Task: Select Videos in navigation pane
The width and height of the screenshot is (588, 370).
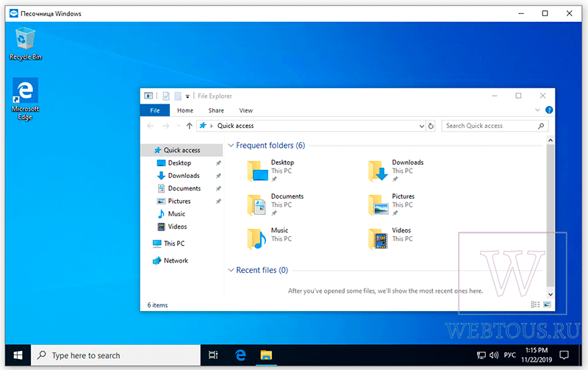Action: [177, 227]
